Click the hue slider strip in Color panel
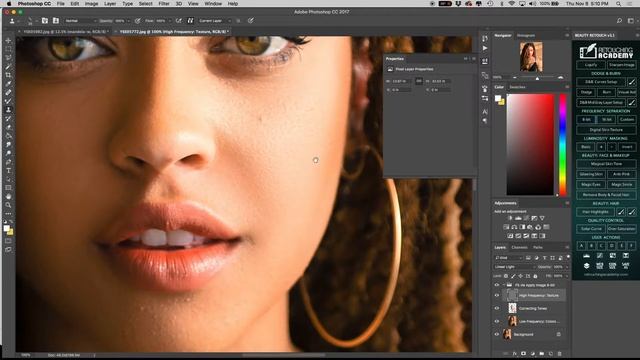 pos(563,144)
